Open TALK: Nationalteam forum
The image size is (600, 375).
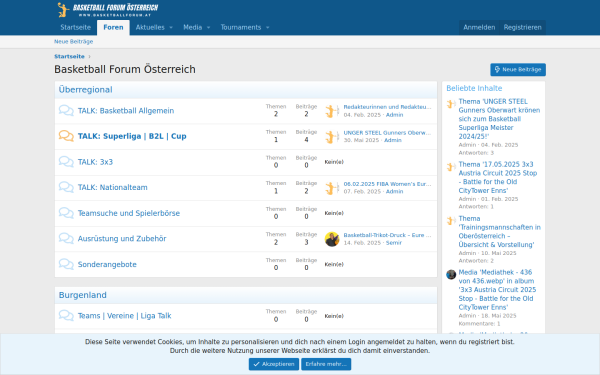112,188
